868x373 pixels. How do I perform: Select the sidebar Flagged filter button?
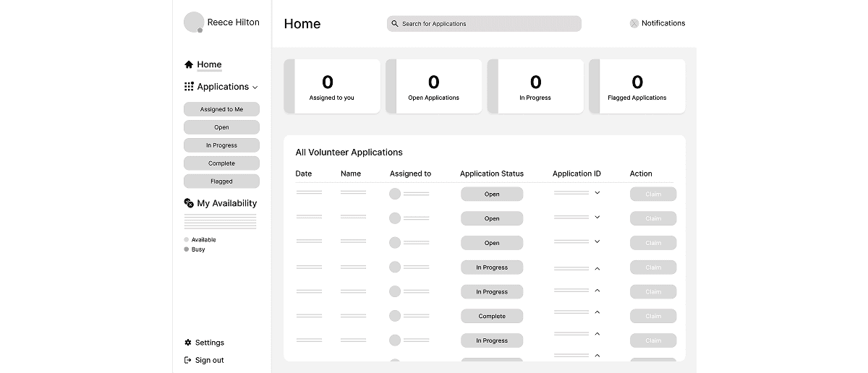pyautogui.click(x=221, y=181)
